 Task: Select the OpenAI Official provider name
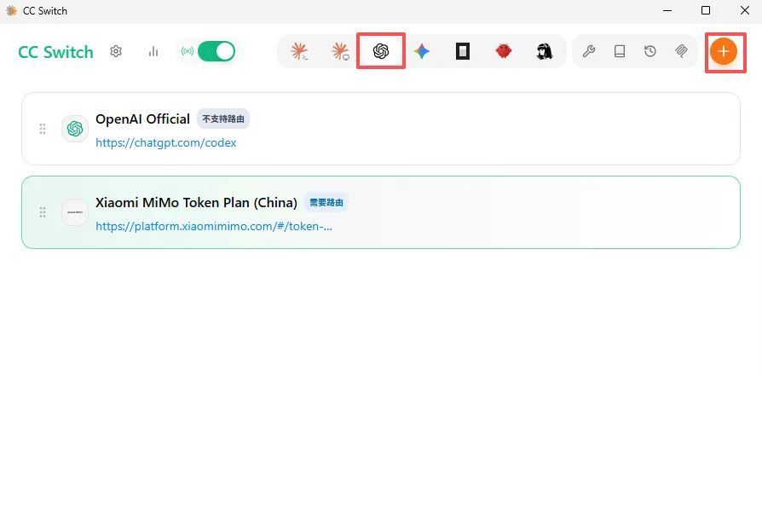coord(142,119)
